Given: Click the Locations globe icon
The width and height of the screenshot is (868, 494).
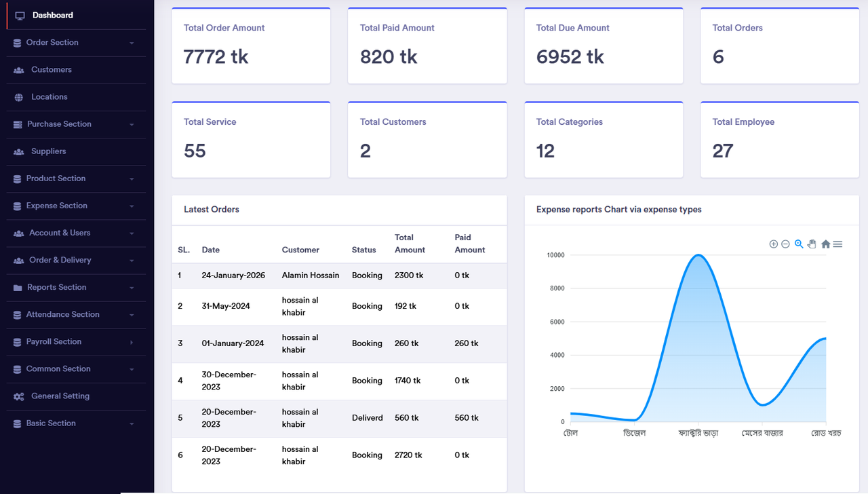Looking at the screenshot, I should pos(18,97).
